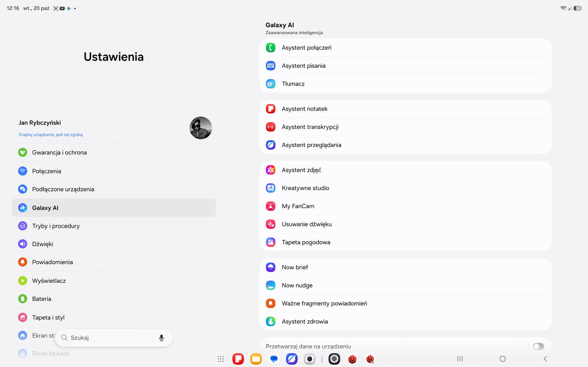Open Podłączone urządzenia section

tap(114, 189)
